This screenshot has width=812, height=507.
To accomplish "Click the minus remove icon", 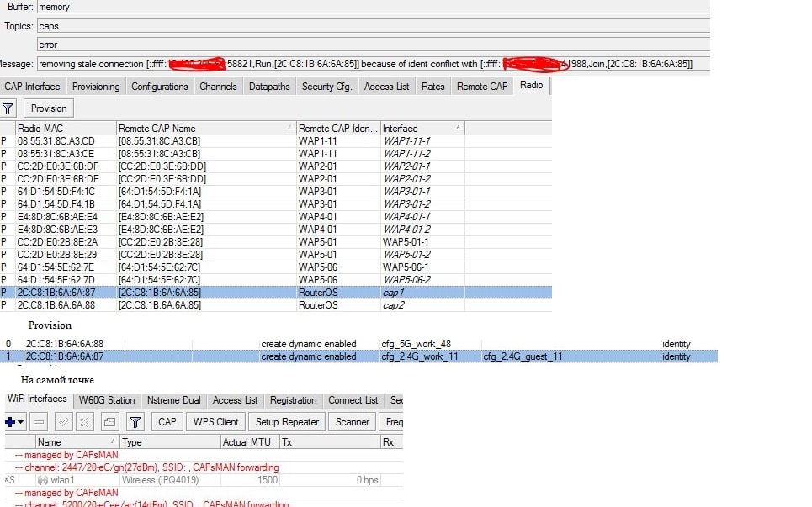I will click(x=39, y=422).
